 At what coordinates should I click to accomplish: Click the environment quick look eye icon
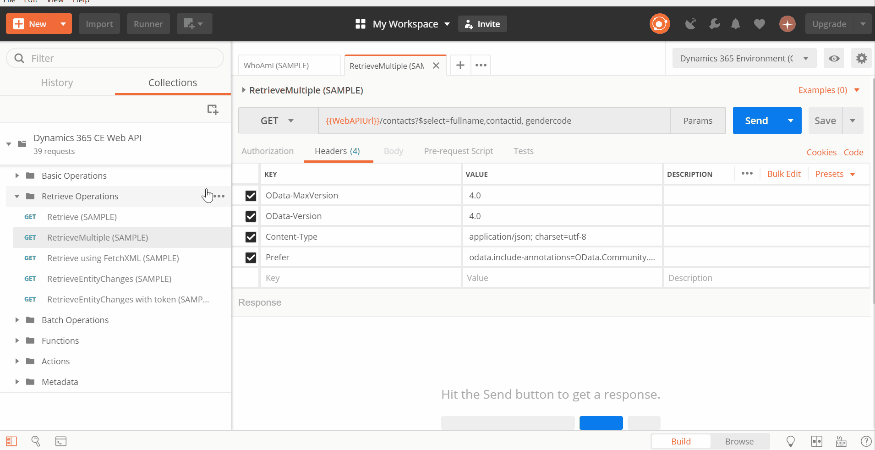834,59
